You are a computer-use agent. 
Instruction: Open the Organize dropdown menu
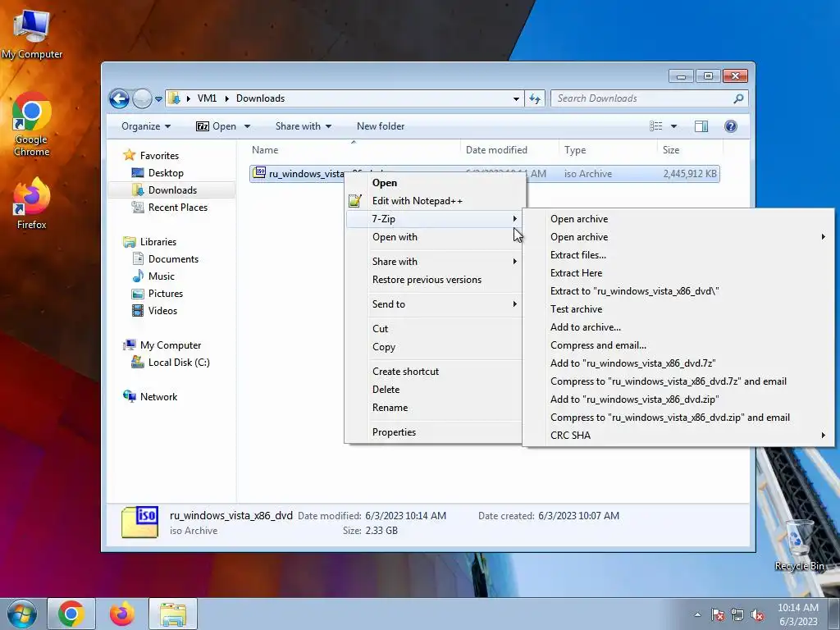tap(146, 126)
